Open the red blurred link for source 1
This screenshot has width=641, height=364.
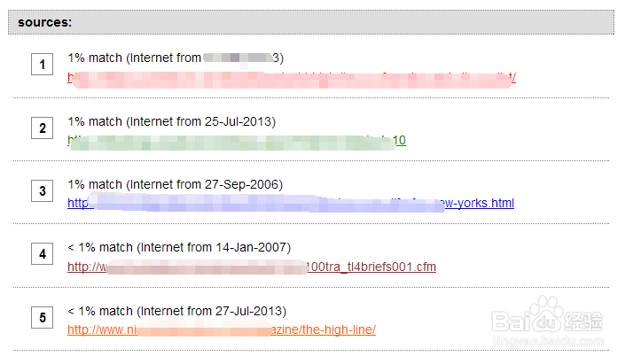coord(292,78)
